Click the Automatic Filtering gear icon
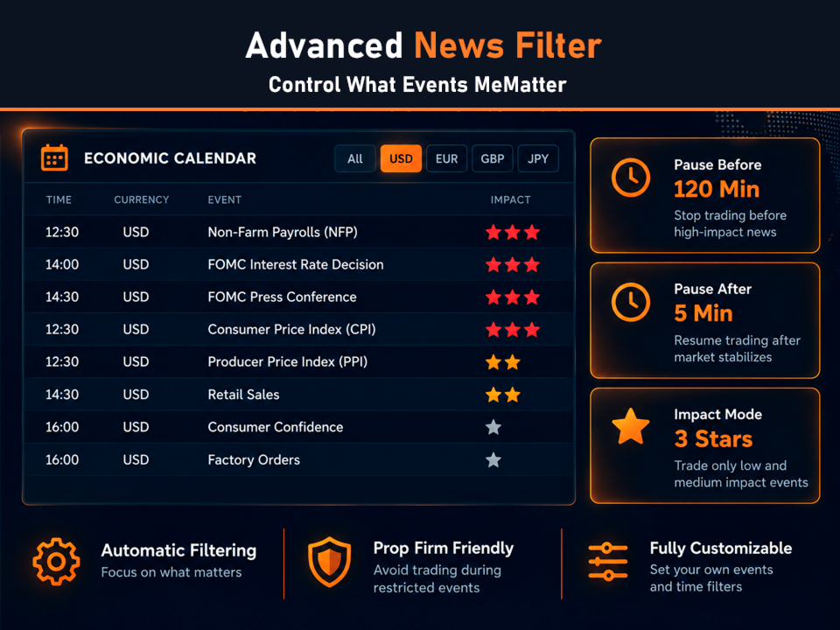Image resolution: width=840 pixels, height=630 pixels. pyautogui.click(x=56, y=562)
